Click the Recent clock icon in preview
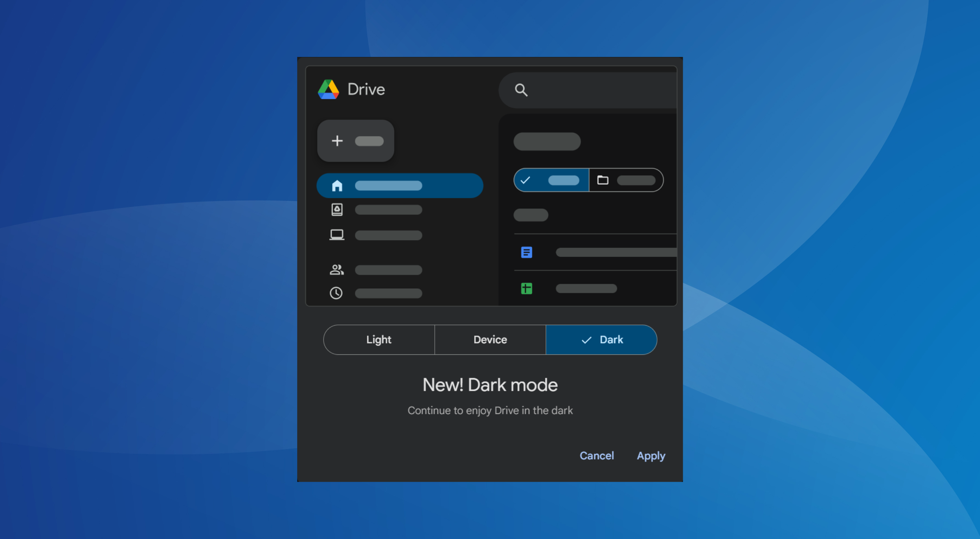 click(336, 293)
